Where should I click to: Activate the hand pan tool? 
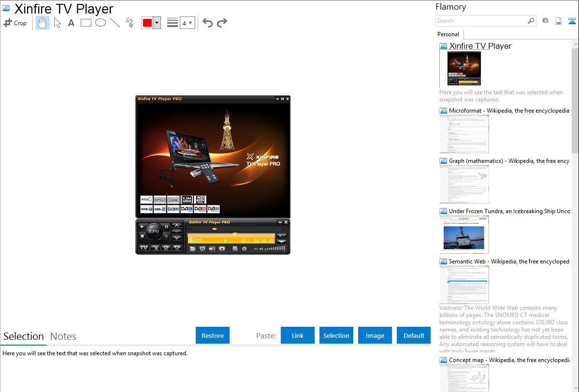click(x=43, y=23)
